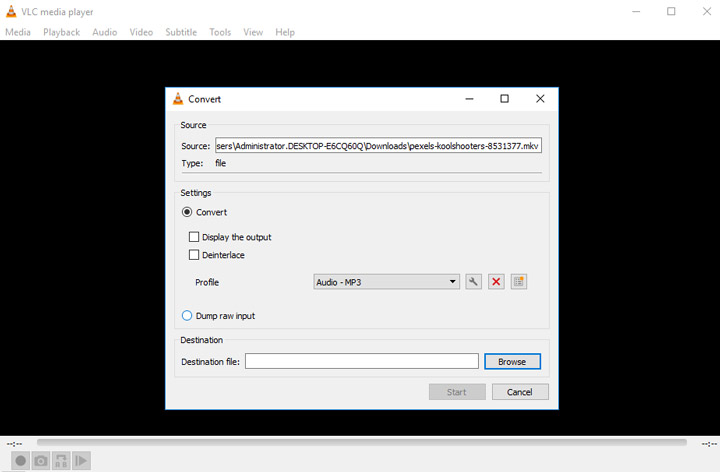Image resolution: width=720 pixels, height=472 pixels.
Task: Click the 'file' type value
Action: click(x=220, y=163)
